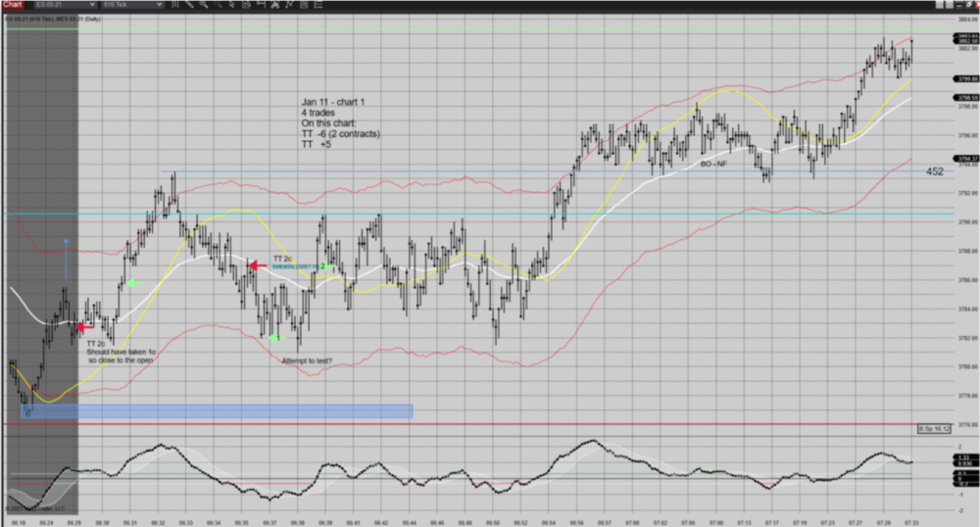The height and width of the screenshot is (527, 980).
Task: Open the Strategies icon
Action: [x=304, y=5]
